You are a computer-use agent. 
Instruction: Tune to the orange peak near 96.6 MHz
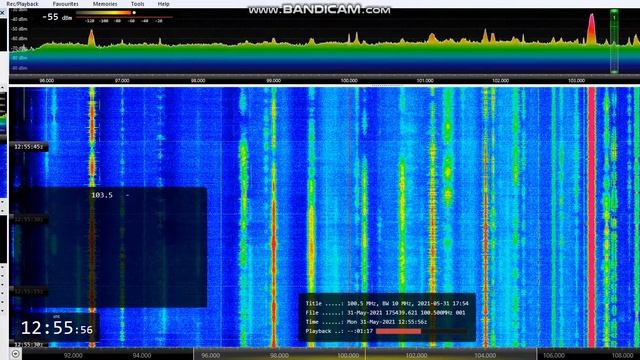point(91,38)
